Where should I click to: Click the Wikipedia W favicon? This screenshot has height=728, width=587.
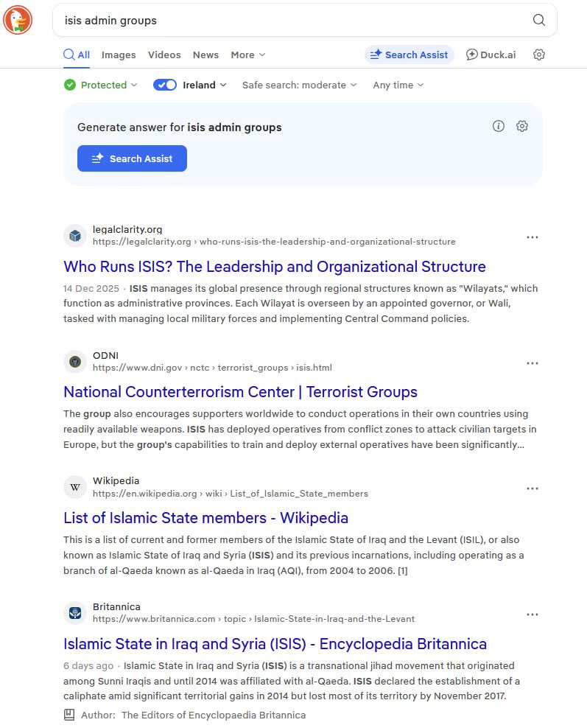(74, 487)
